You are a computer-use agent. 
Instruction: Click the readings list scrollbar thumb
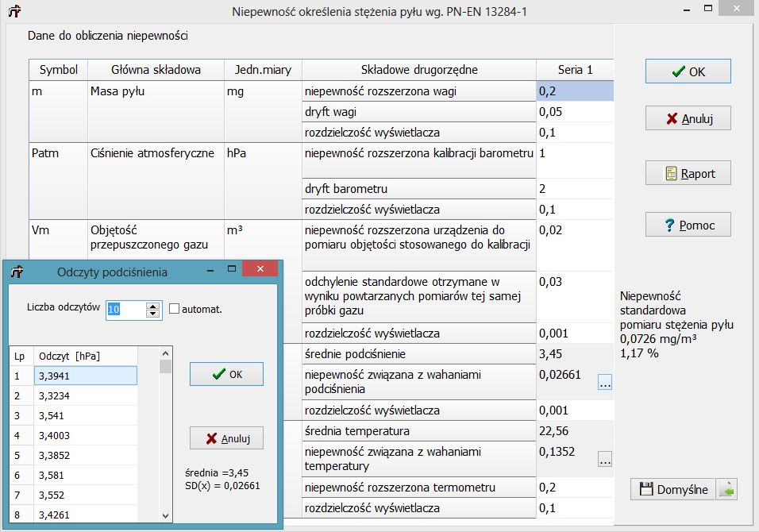[166, 367]
